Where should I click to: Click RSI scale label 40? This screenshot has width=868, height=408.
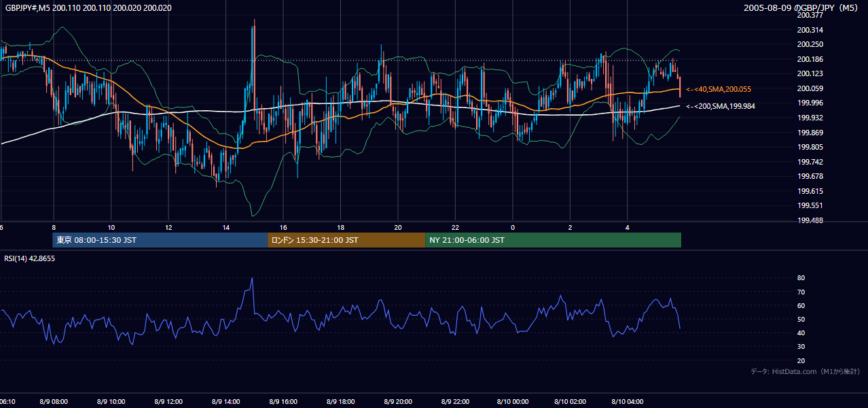(801, 333)
